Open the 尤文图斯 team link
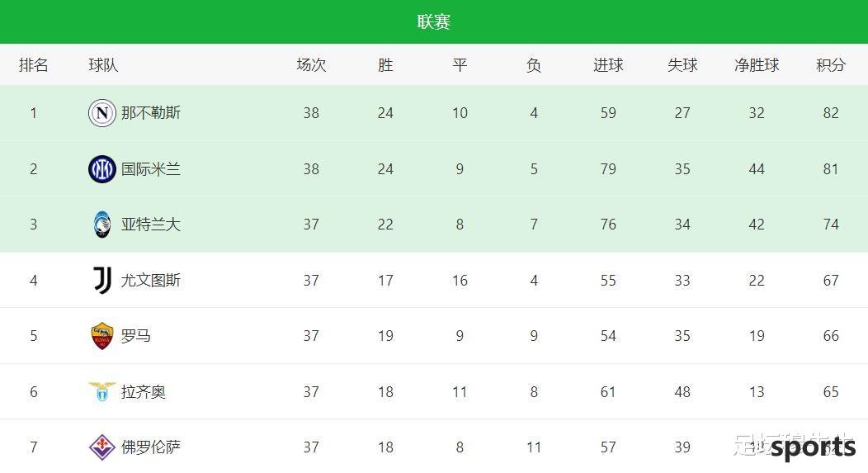Viewport: 868px width, 473px height. click(x=150, y=281)
